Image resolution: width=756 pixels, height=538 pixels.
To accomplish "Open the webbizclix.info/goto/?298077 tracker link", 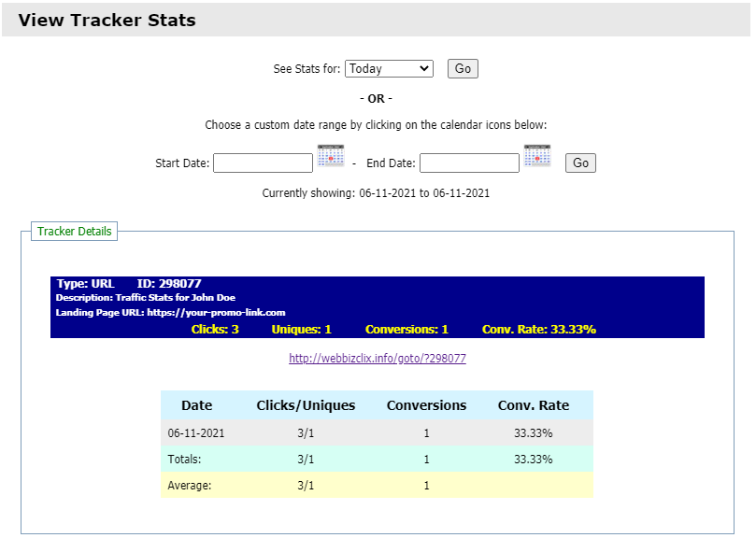I will 378,358.
